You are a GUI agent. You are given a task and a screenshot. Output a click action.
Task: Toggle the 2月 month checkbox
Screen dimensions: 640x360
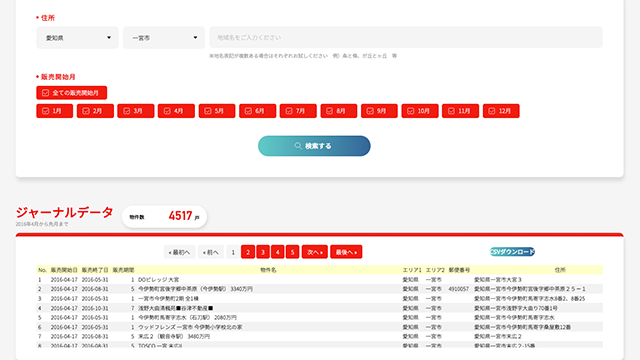pos(95,111)
